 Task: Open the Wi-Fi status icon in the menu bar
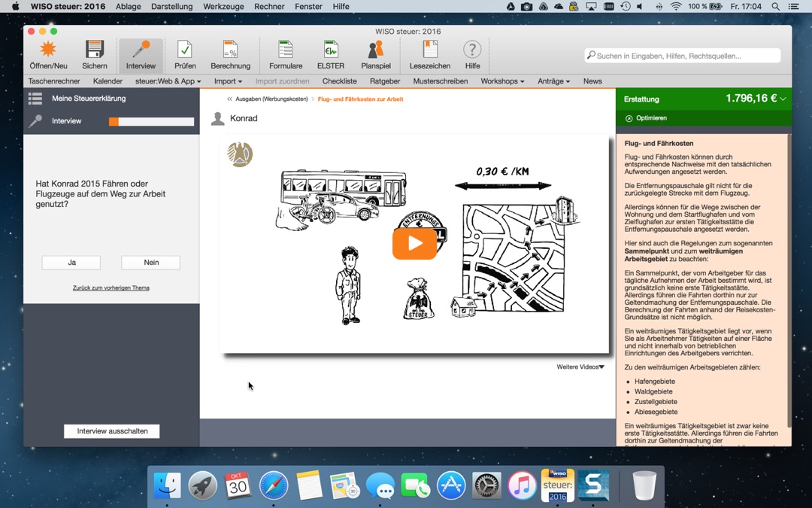676,6
